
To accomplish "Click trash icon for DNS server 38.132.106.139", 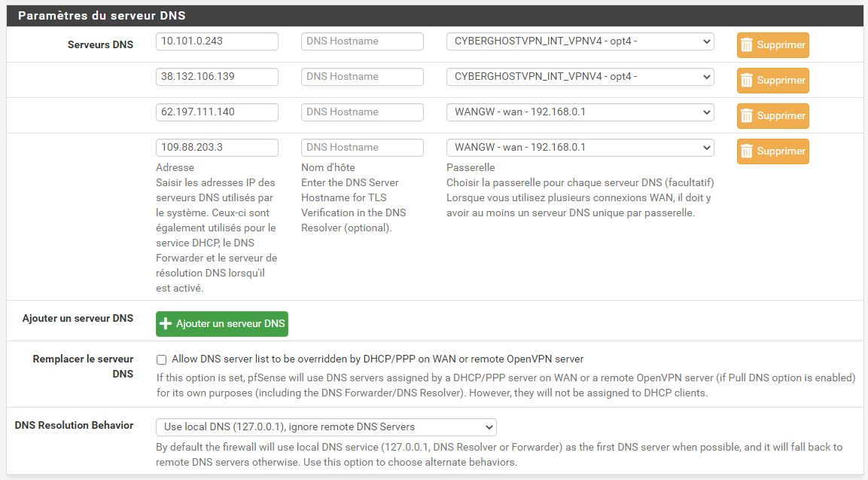I will point(747,81).
